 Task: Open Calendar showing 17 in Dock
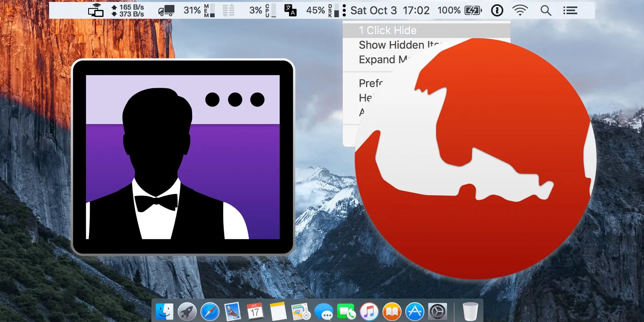pyautogui.click(x=255, y=311)
